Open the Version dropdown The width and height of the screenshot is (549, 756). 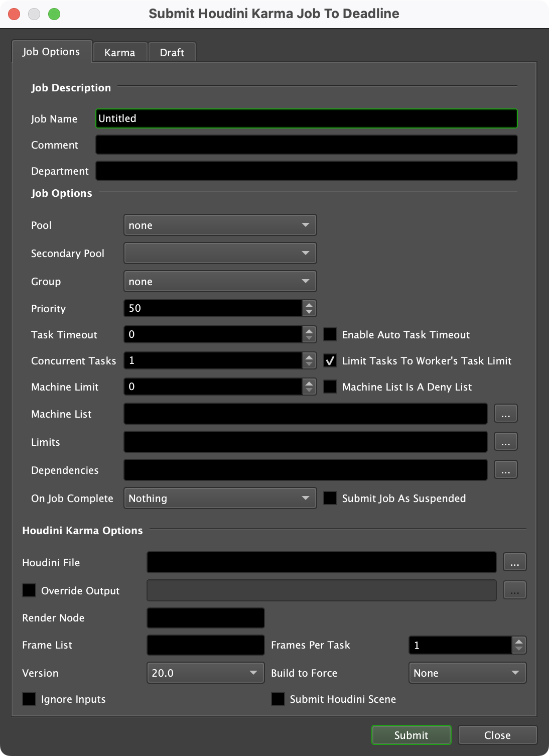[x=206, y=673]
